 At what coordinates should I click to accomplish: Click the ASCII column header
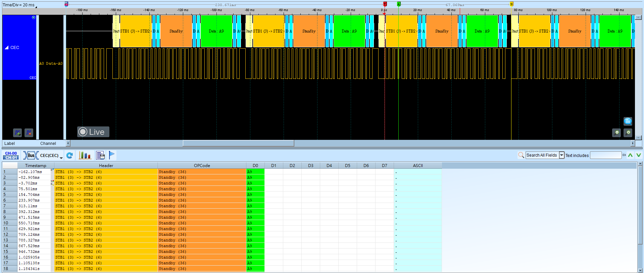click(418, 165)
